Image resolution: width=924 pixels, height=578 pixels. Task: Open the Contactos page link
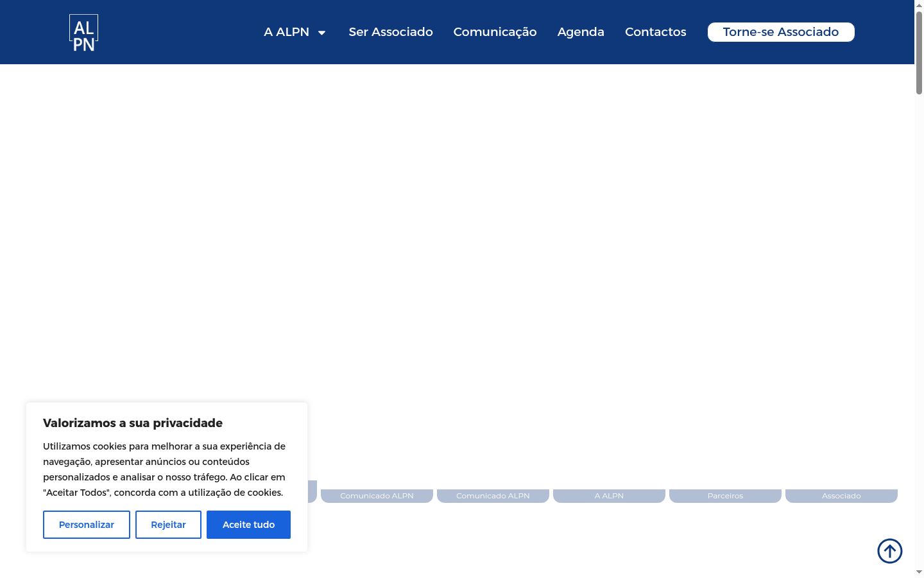tap(656, 32)
